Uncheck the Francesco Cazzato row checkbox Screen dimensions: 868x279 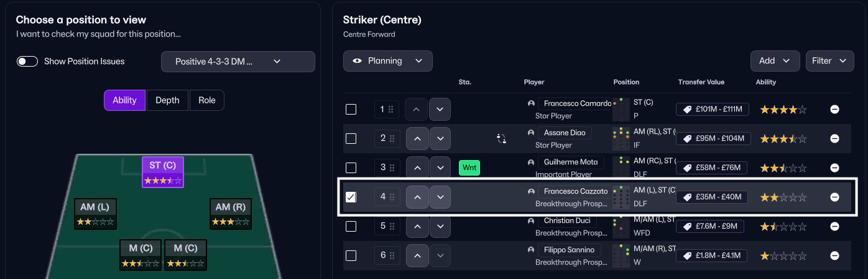coord(351,197)
